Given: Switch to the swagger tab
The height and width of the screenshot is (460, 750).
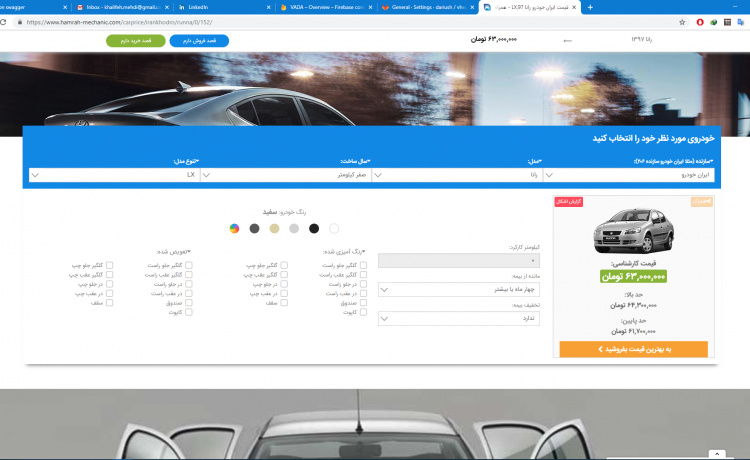Looking at the screenshot, I should (31, 7).
